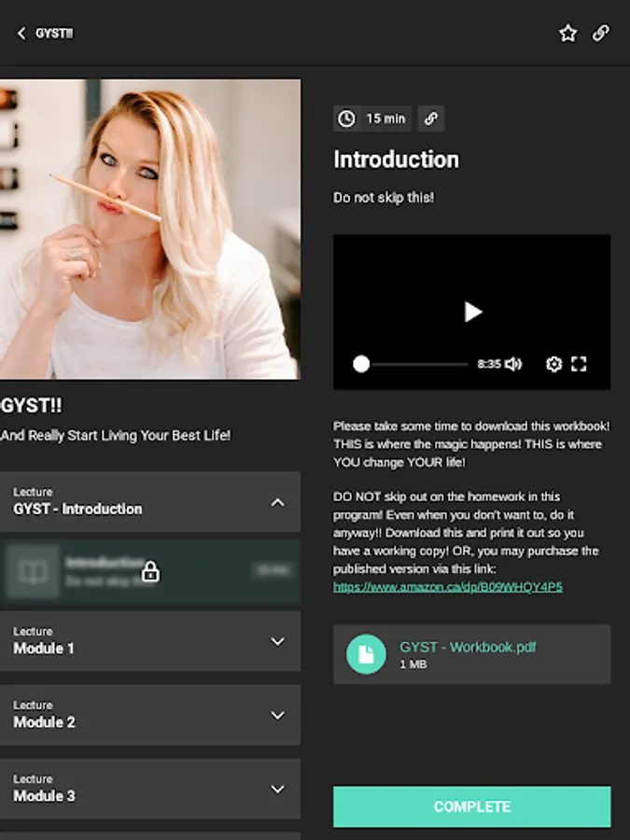The image size is (630, 840).
Task: Toggle fullscreen video mode
Action: [579, 364]
